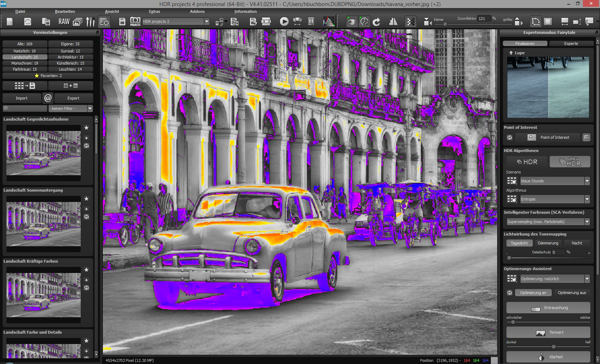Select the ultra HDR algorithm button

click(570, 162)
